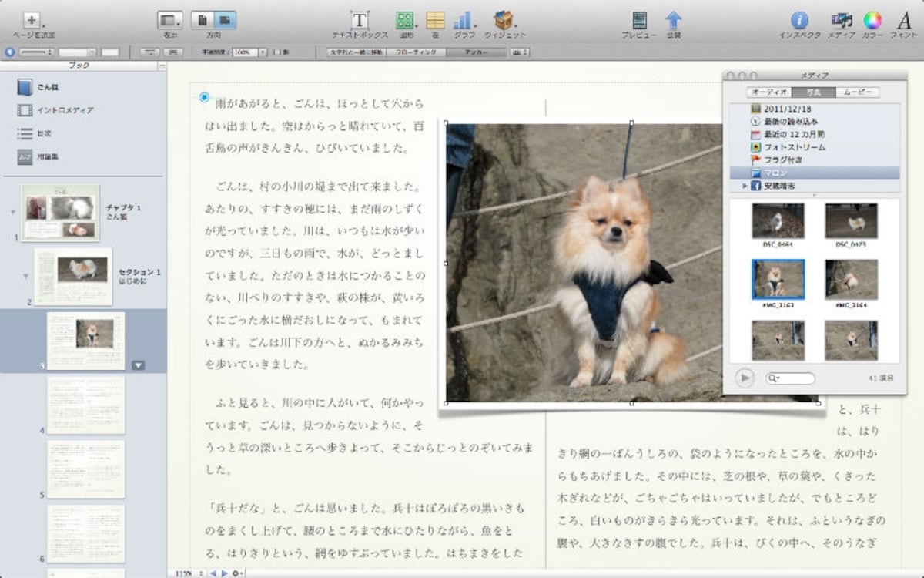Screen dimensions: 924x578
Task: Select photo IMG_3164 in Media browser
Action: pyautogui.click(x=851, y=278)
